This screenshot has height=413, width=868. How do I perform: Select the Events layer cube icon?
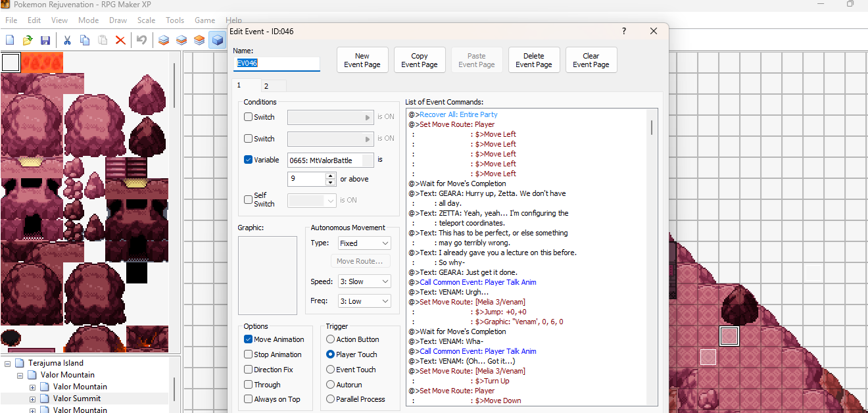pos(216,40)
